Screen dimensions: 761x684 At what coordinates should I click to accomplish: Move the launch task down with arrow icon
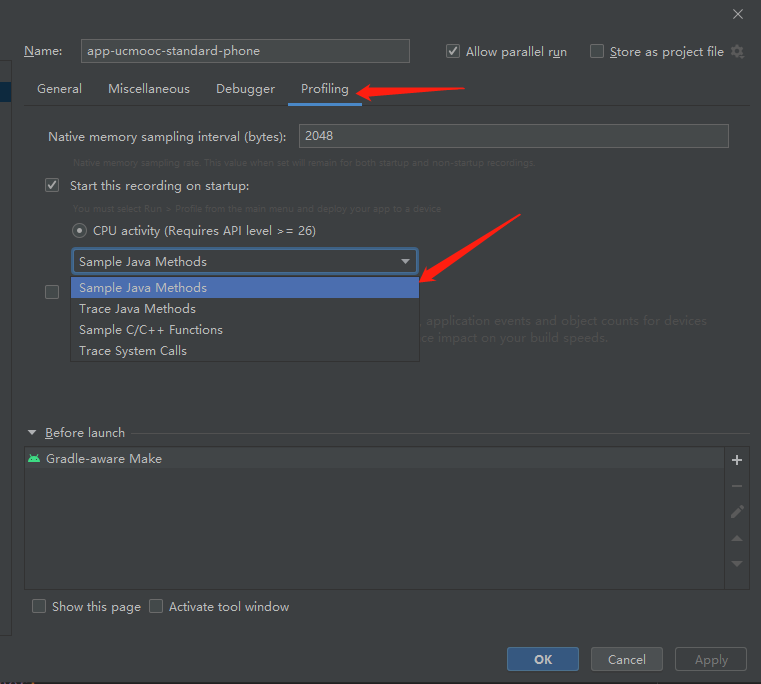(x=737, y=564)
